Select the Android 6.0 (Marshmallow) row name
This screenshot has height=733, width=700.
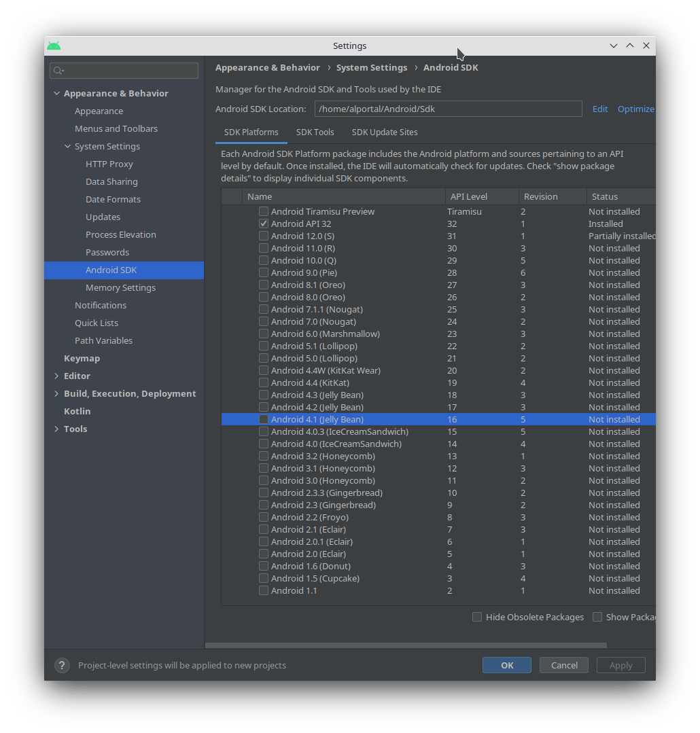point(326,334)
